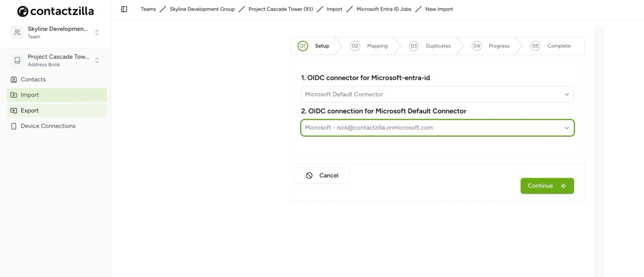The height and width of the screenshot is (277, 644).
Task: Click the step 05 circle
Action: 535,46
